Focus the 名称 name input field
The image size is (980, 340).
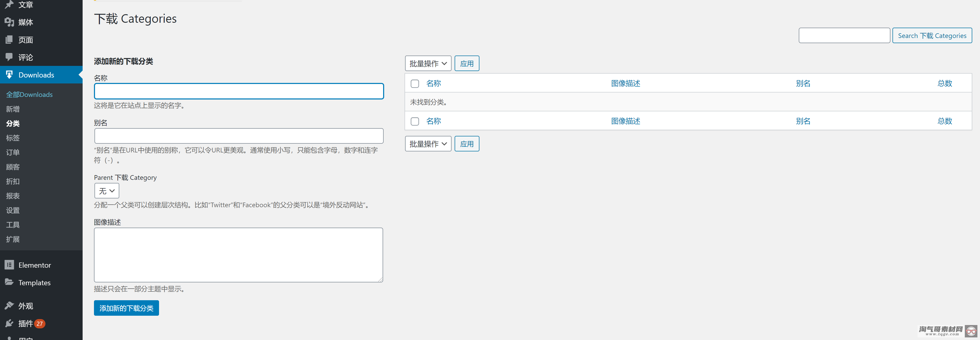click(x=239, y=91)
